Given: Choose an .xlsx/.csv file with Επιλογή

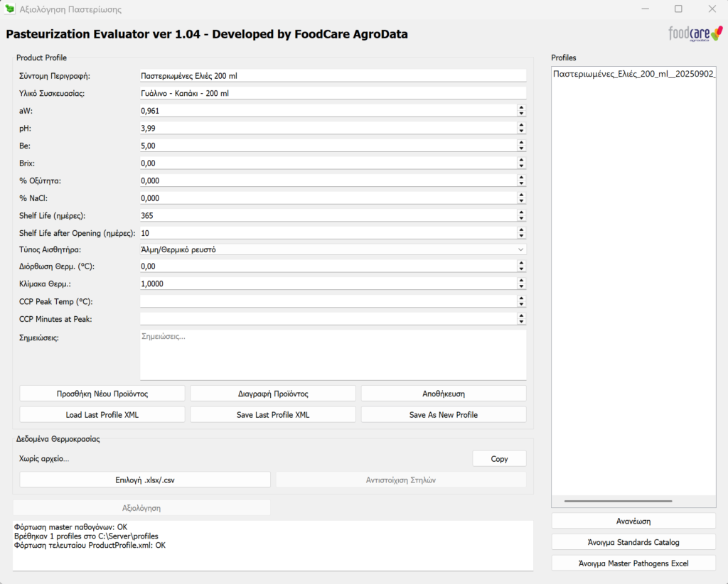Looking at the screenshot, I should point(145,480).
